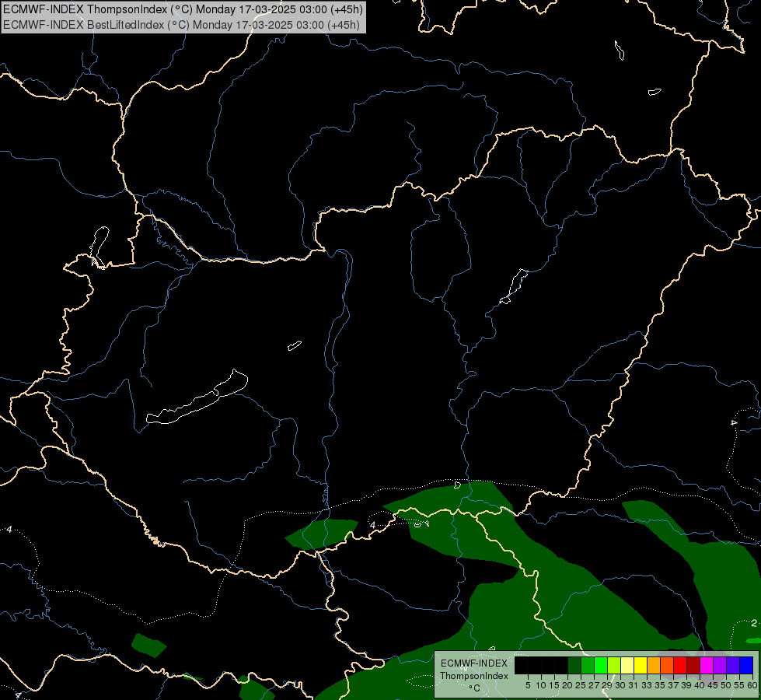761x700 pixels.
Task: Click the legend title 'ECMWF-INDEX'
Action: click(474, 663)
